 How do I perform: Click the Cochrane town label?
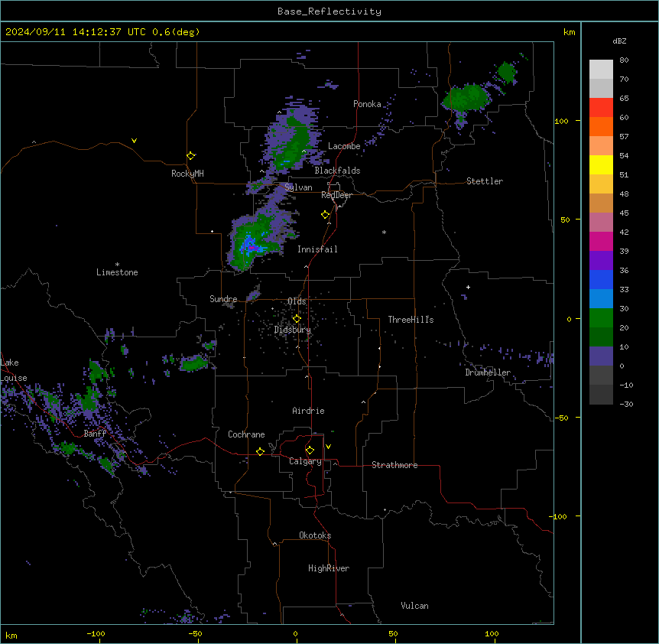pos(246,434)
